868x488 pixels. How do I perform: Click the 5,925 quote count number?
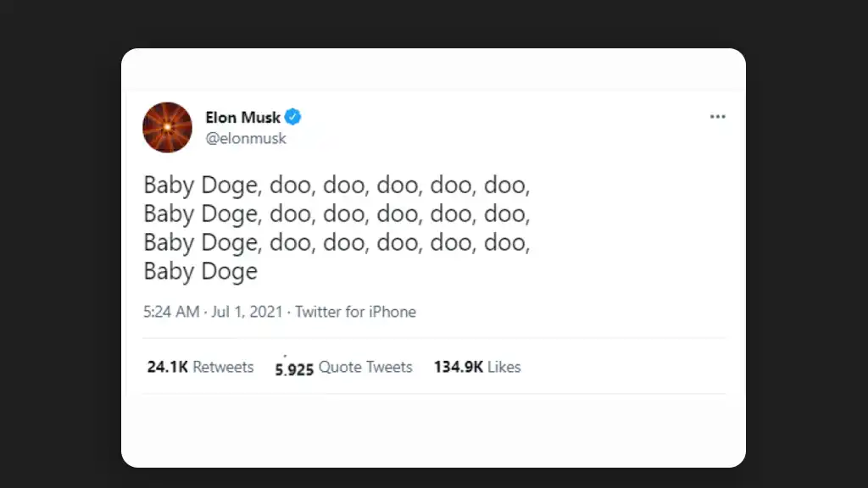294,369
